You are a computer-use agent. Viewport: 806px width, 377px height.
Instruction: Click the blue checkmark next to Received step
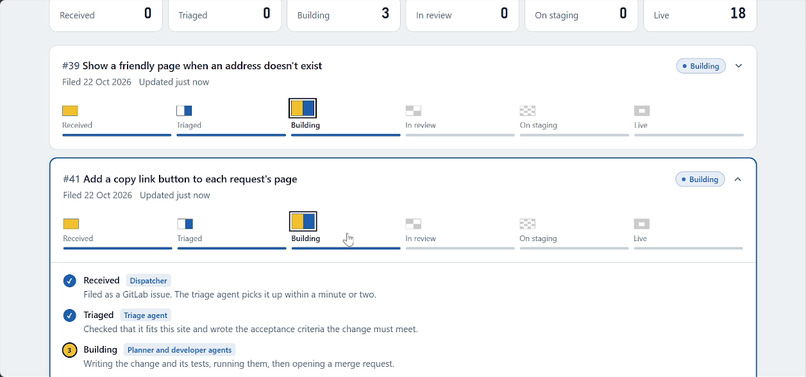coord(69,281)
